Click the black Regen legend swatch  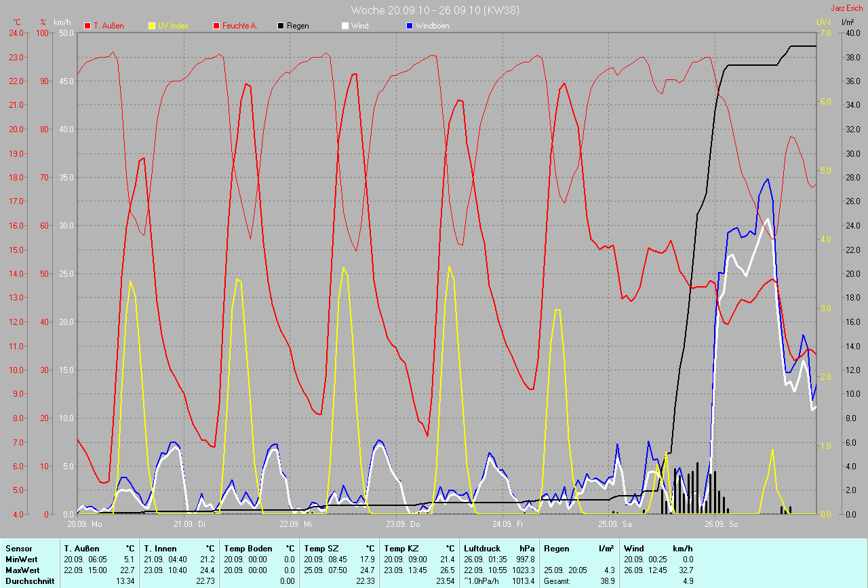281,26
